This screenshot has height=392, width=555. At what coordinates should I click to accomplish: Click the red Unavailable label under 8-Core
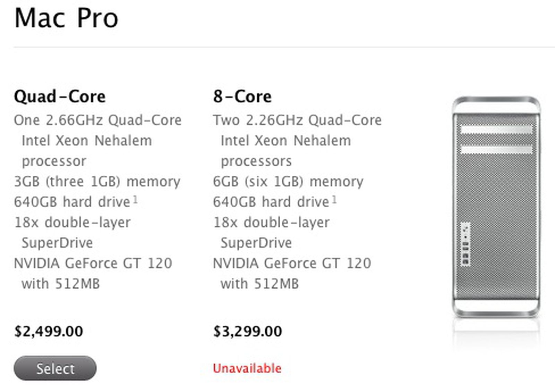pyautogui.click(x=247, y=368)
